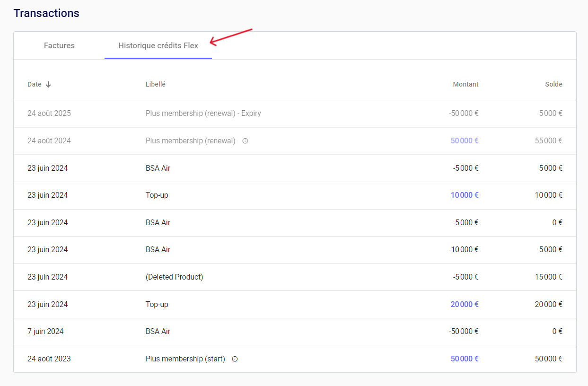Click the (Deleted Product) label
The height and width of the screenshot is (386, 588).
(174, 277)
